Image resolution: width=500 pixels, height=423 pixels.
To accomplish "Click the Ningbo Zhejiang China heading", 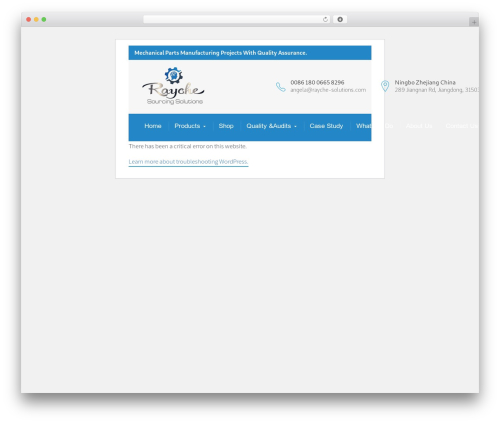I will (x=425, y=82).
